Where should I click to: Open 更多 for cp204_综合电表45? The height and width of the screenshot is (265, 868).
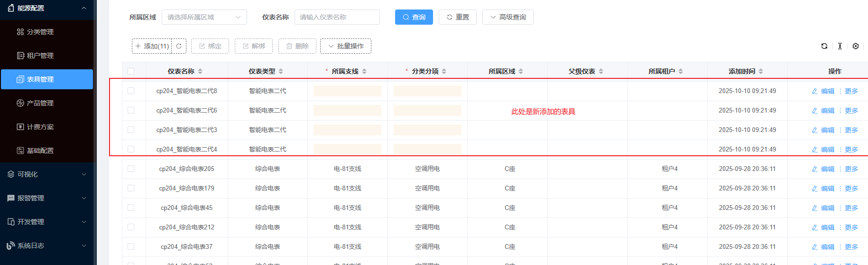click(851, 208)
